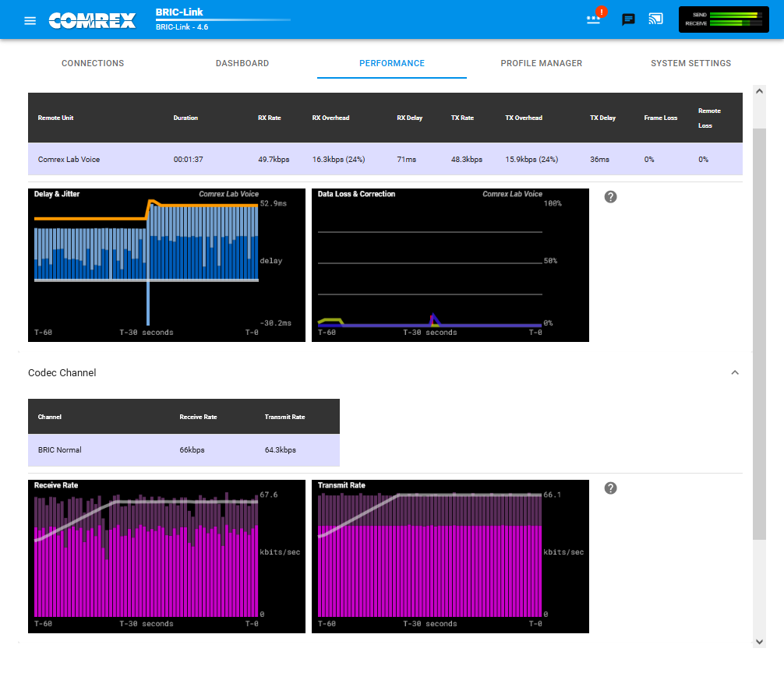Go to the System Settings tab

click(x=691, y=63)
